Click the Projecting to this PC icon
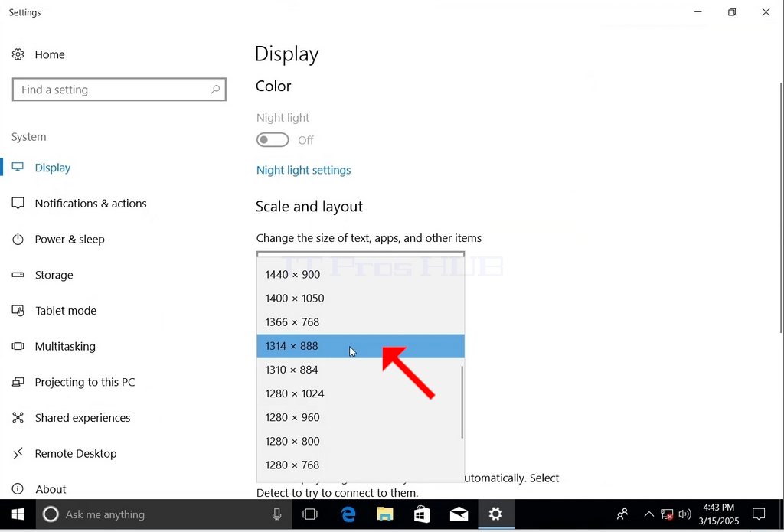The image size is (784, 532). pyautogui.click(x=18, y=382)
